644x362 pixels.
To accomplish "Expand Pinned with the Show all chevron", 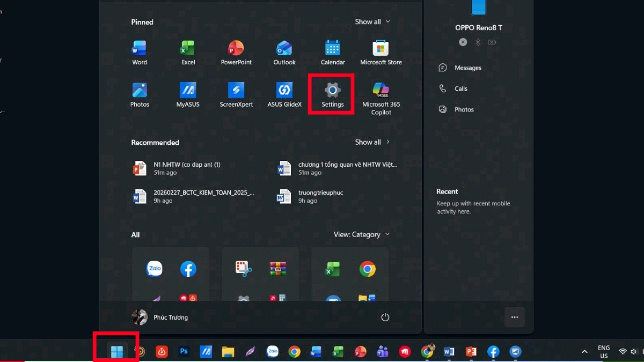I will [x=372, y=22].
